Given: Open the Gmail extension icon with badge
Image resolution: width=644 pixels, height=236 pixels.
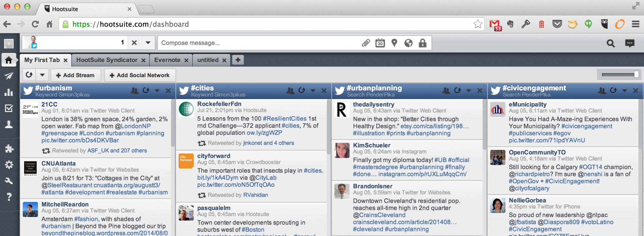Looking at the screenshot, I should tap(495, 25).
